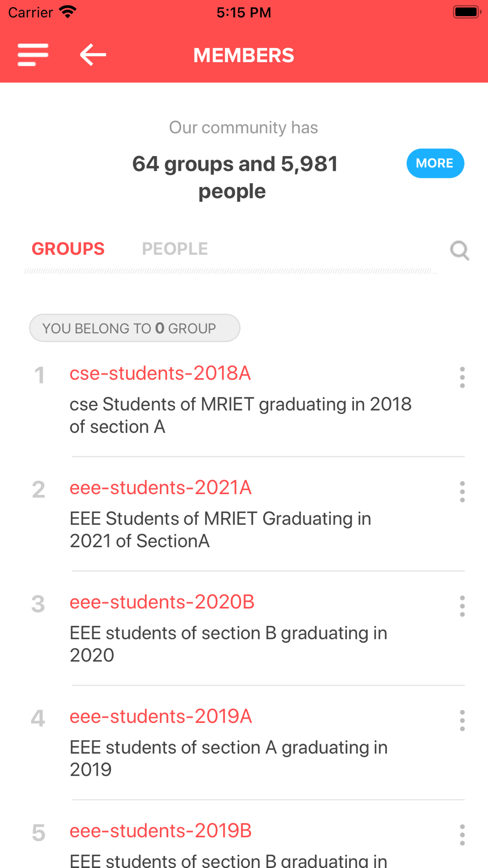Viewport: 488px width, 868px height.
Task: Visit the eee-students-2020B group
Action: pos(162,602)
